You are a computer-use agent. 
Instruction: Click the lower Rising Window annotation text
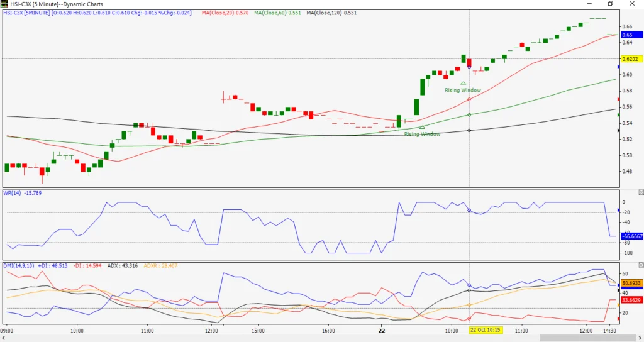point(422,134)
